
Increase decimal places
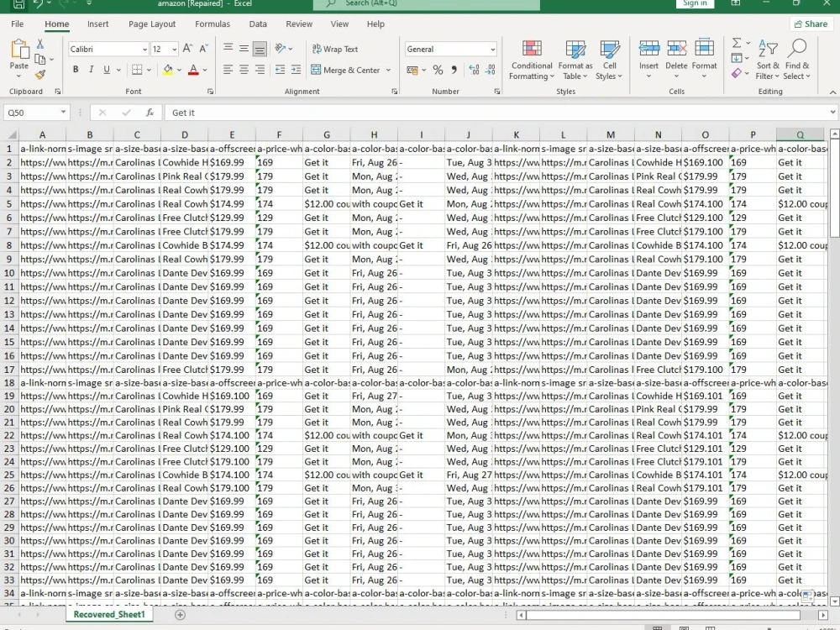pyautogui.click(x=474, y=71)
